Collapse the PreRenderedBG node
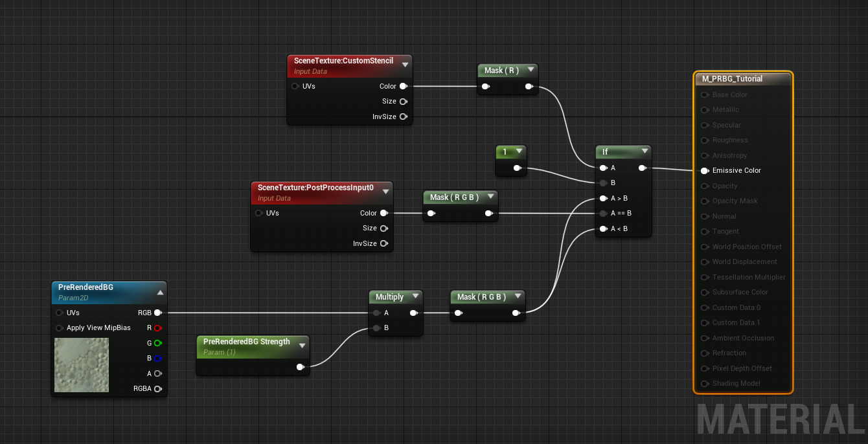 (x=160, y=291)
